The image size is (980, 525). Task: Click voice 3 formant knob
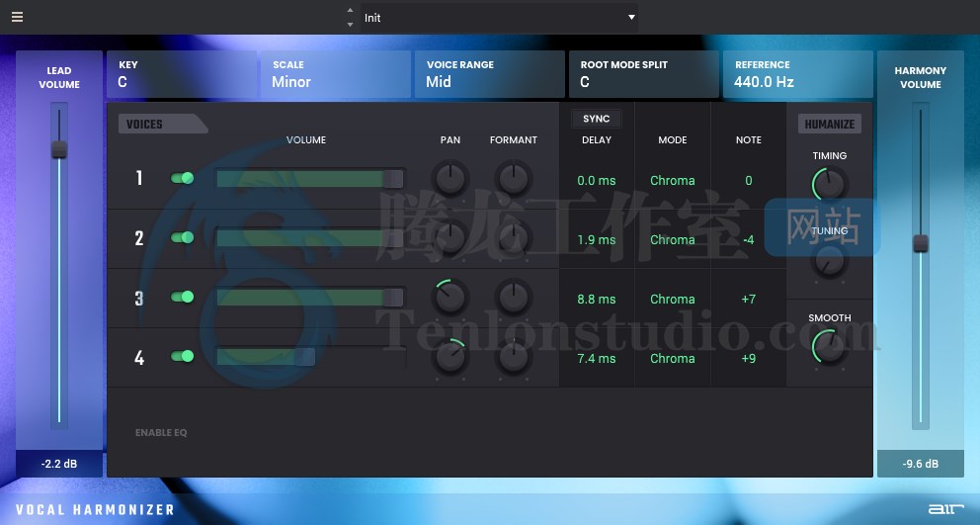514,298
